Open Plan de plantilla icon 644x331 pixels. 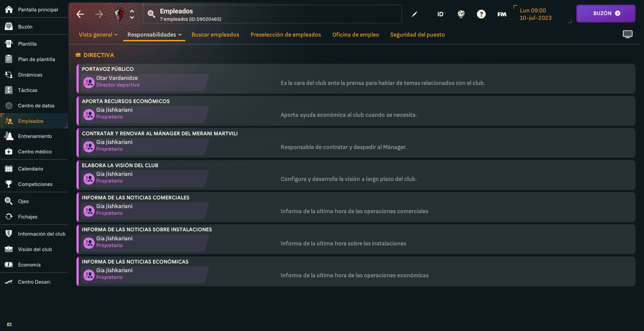(x=9, y=59)
